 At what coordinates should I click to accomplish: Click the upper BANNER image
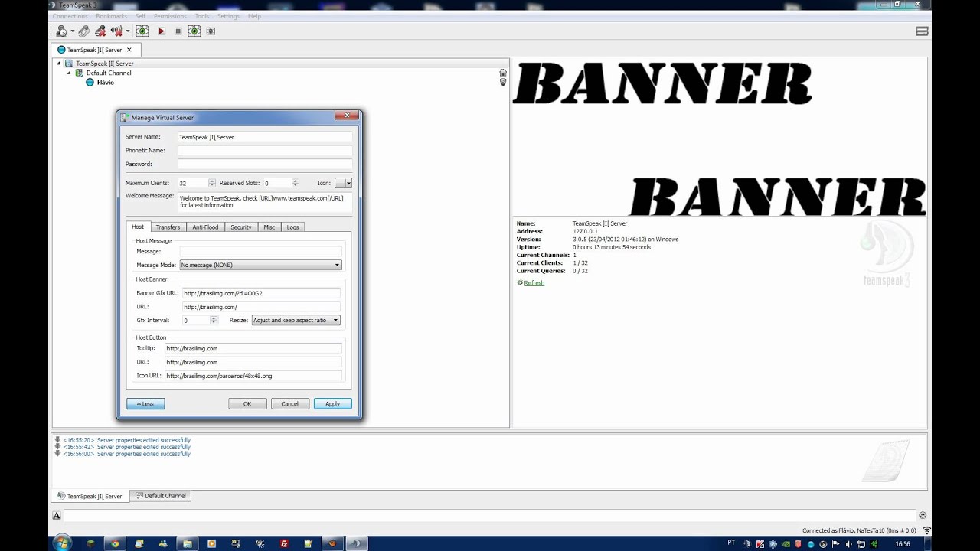point(662,83)
